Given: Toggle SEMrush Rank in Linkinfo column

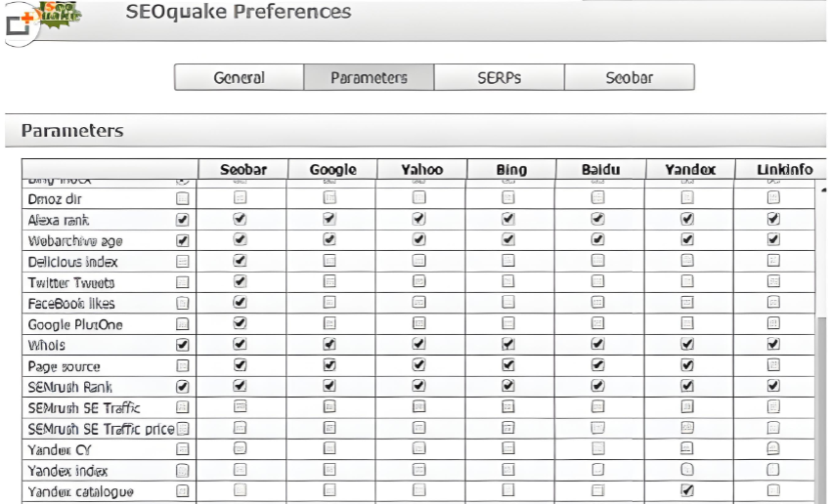Looking at the screenshot, I should click(773, 386).
